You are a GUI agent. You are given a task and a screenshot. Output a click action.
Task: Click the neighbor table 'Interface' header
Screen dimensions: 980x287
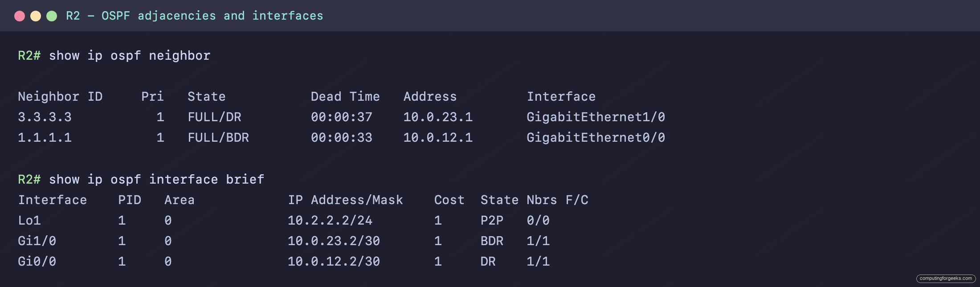(x=561, y=97)
